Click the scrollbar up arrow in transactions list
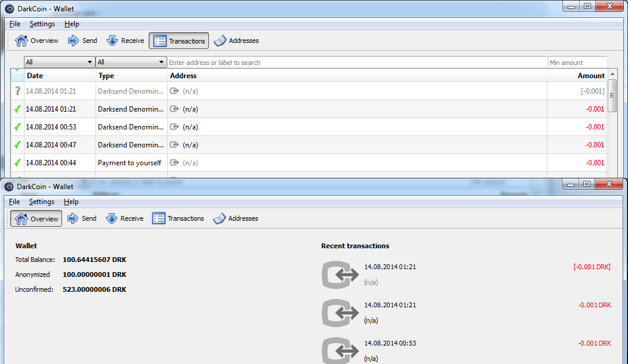Screen dimensions: 628x364 (612, 75)
